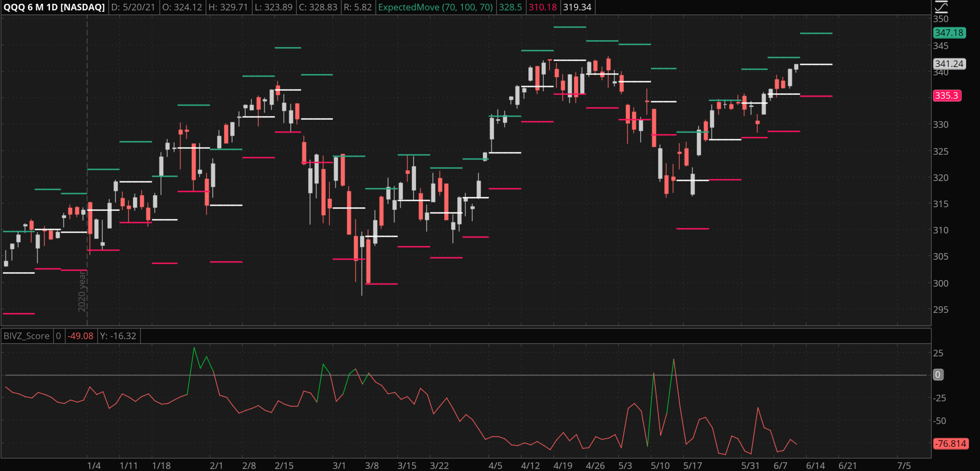Screen dimensions: 980x471
Task: Click the 300 price axis label
Action: (x=941, y=283)
